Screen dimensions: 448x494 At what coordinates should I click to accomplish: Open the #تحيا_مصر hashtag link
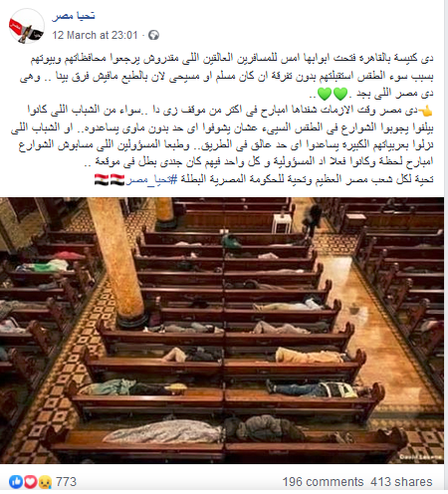pyautogui.click(x=151, y=179)
